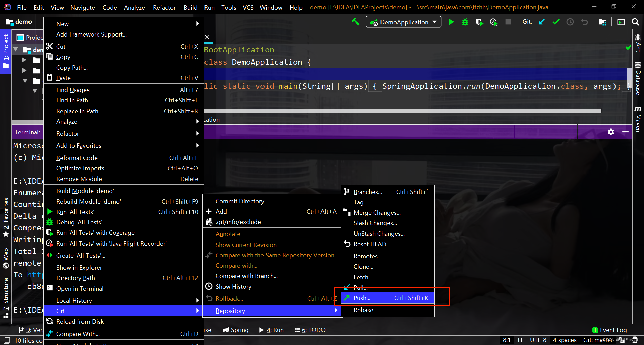Screen dimensions: 644x345
Task: Run DemoApplication with the green play icon
Action: click(x=451, y=22)
